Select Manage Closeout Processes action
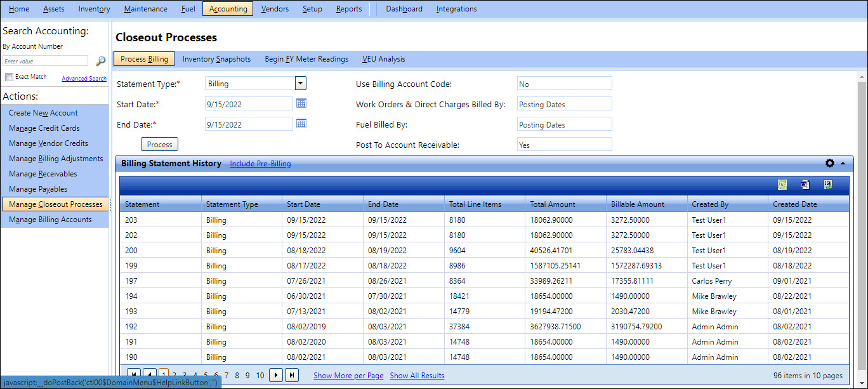 [x=55, y=204]
